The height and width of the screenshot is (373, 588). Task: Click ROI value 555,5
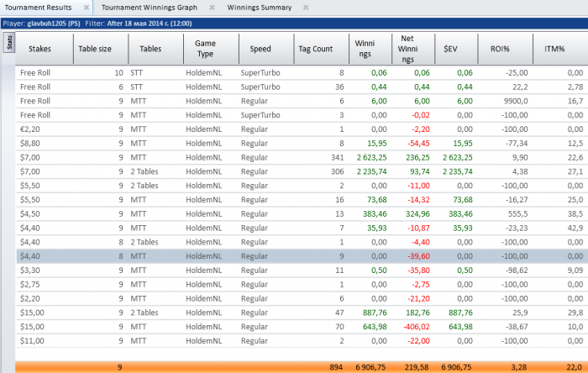click(x=518, y=214)
